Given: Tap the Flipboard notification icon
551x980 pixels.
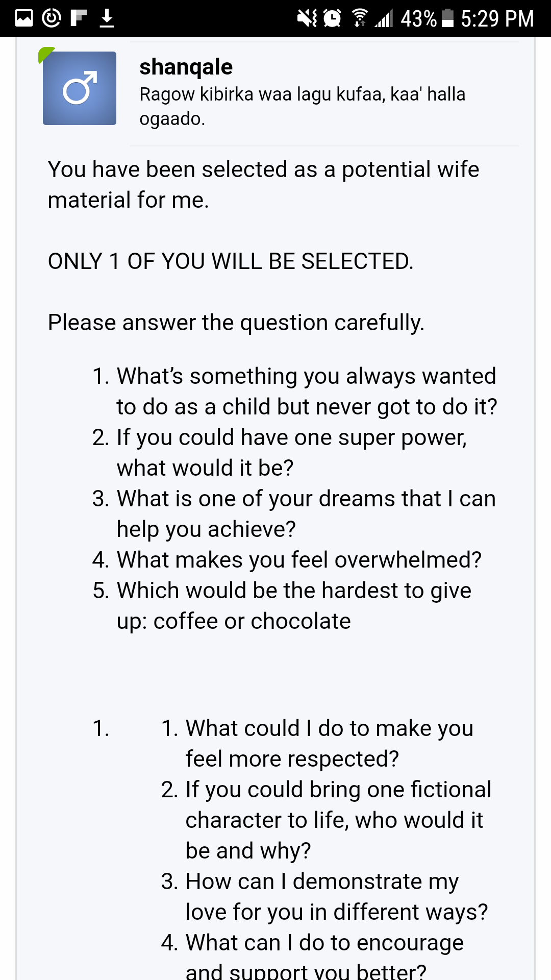Looking at the screenshot, I should pos(79,18).
